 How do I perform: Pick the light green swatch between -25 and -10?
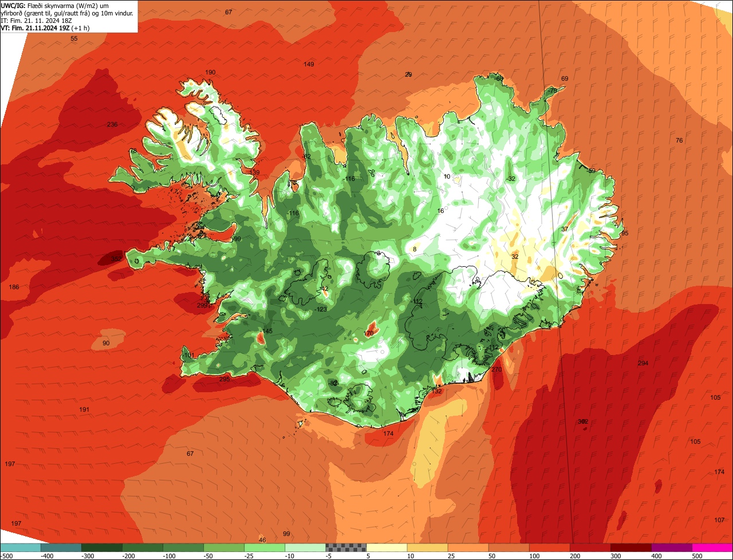click(265, 547)
